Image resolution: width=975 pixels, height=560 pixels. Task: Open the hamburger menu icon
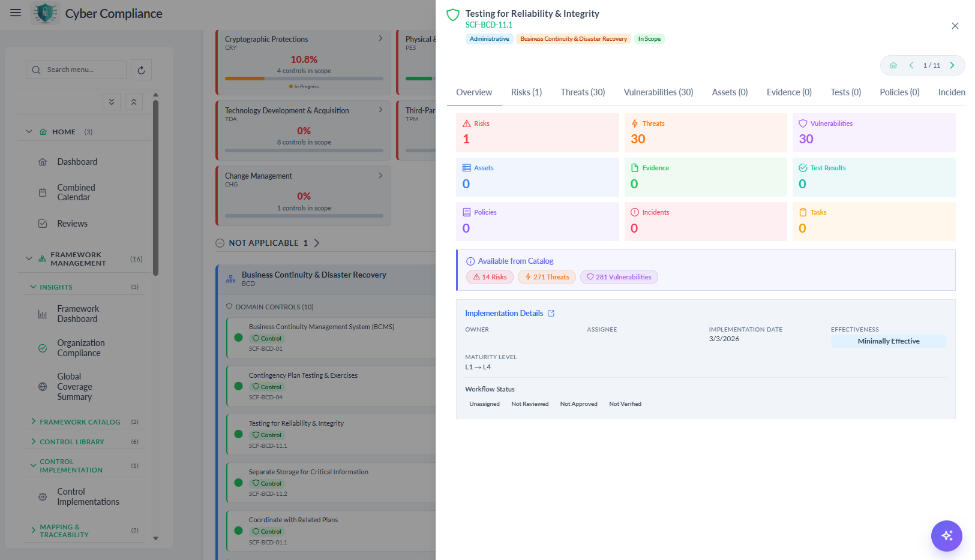pyautogui.click(x=16, y=13)
